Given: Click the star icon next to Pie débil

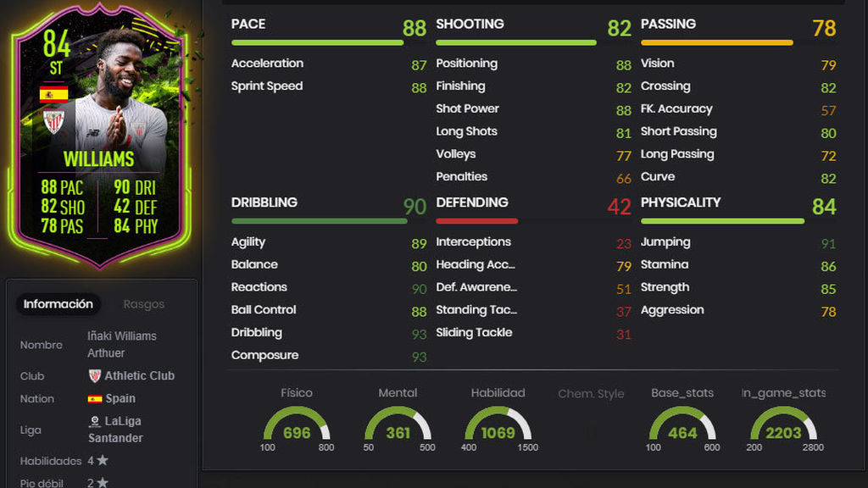Looking at the screenshot, I should tap(103, 482).
